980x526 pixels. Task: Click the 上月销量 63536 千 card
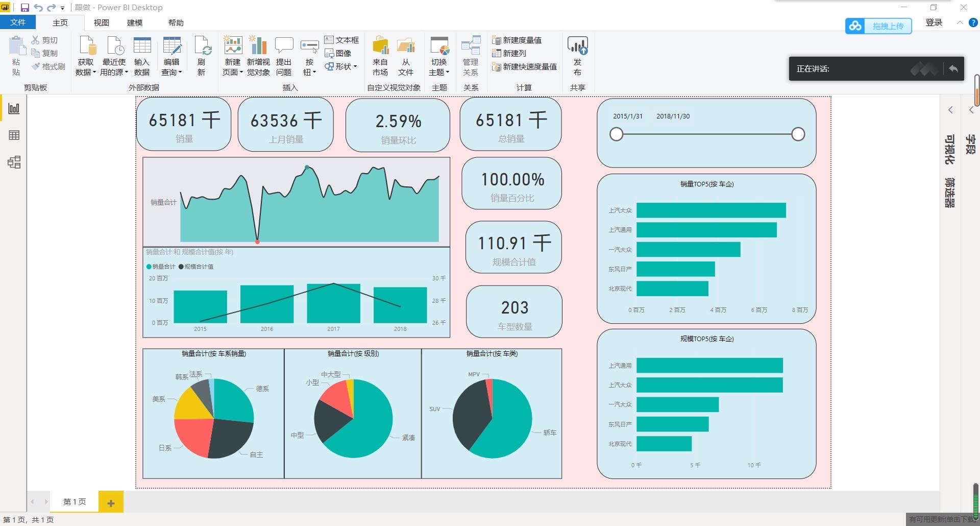click(286, 125)
